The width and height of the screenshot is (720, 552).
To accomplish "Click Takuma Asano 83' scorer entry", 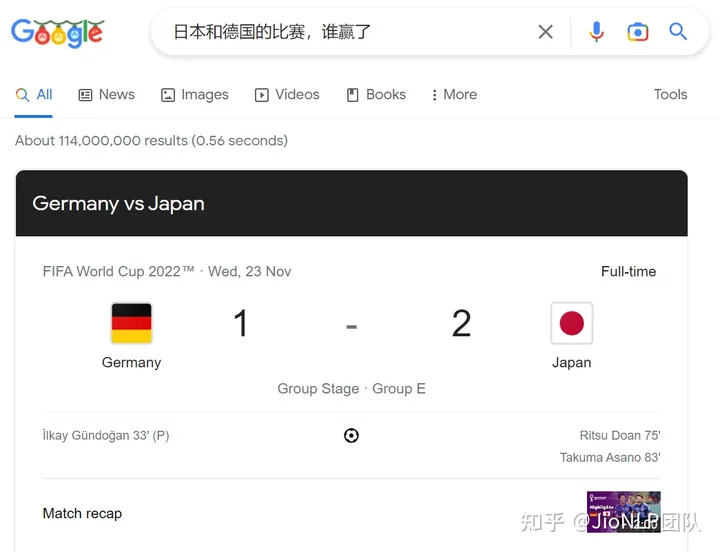I will (610, 457).
